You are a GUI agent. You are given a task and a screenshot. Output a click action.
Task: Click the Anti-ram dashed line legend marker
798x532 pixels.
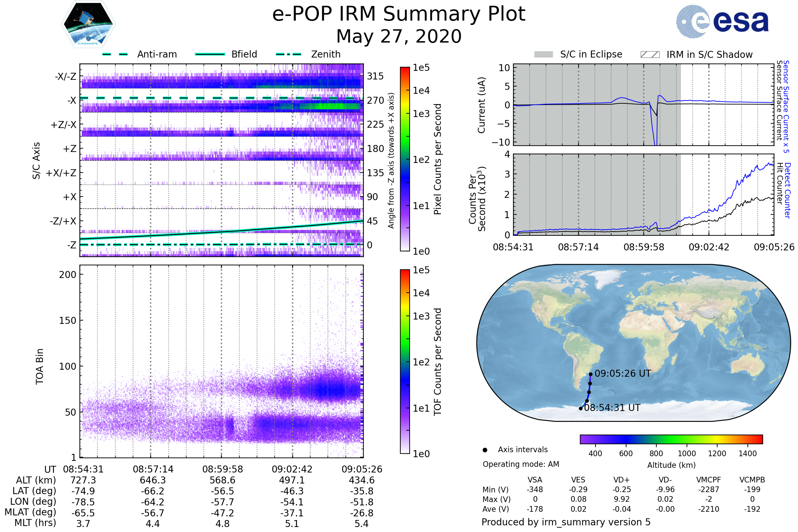pos(115,54)
